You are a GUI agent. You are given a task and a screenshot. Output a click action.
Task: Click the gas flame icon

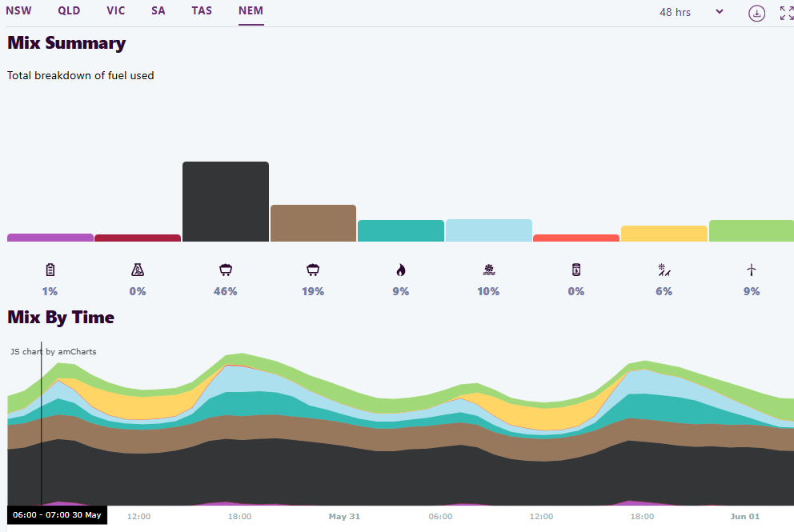click(x=401, y=270)
